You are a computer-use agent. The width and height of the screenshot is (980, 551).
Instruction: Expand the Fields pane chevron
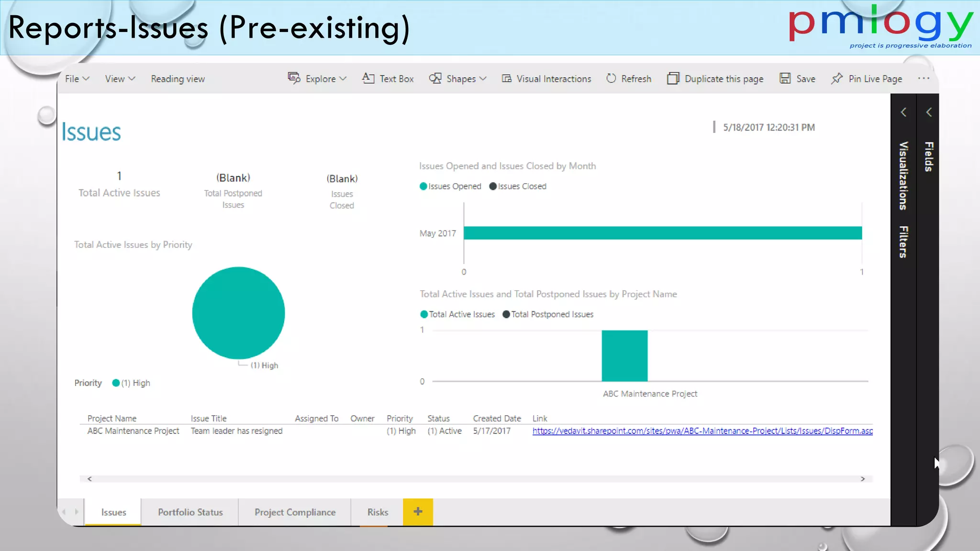pos(929,112)
